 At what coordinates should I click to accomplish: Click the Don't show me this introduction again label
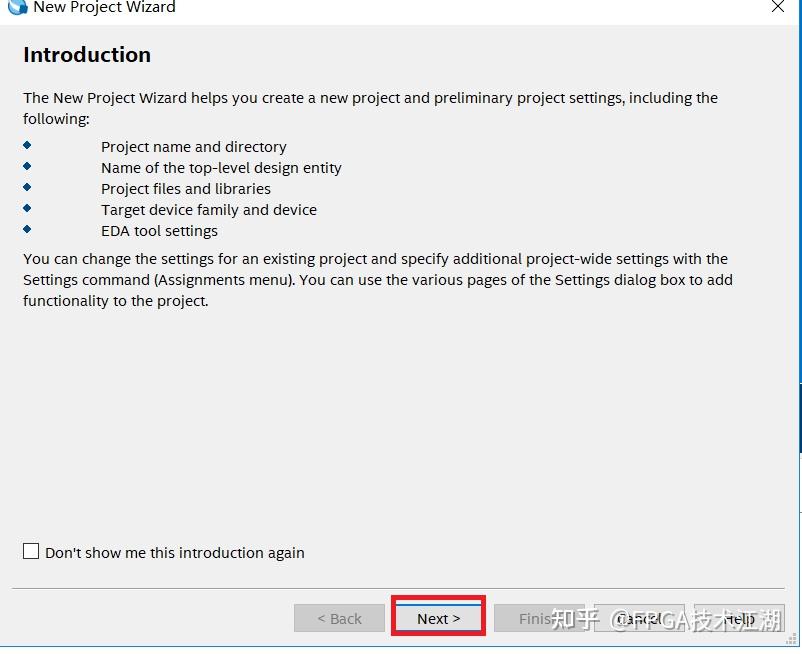click(x=175, y=553)
